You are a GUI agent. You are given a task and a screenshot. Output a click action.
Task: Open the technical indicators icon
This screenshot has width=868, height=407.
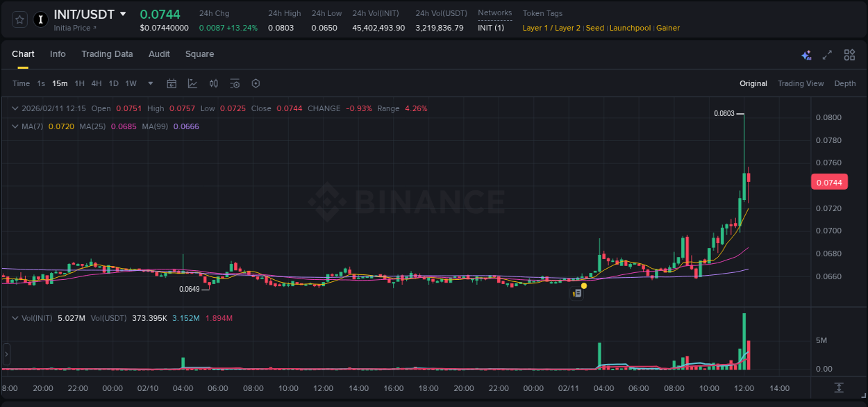(x=214, y=83)
